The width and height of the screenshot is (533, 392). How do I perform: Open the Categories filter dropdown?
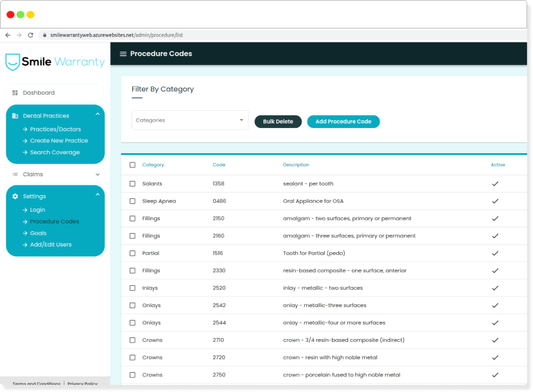(190, 120)
